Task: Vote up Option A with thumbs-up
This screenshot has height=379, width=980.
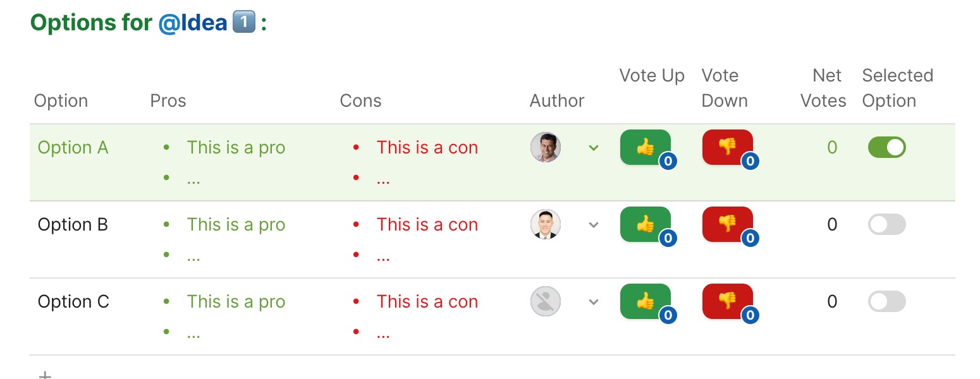Action: coord(645,147)
